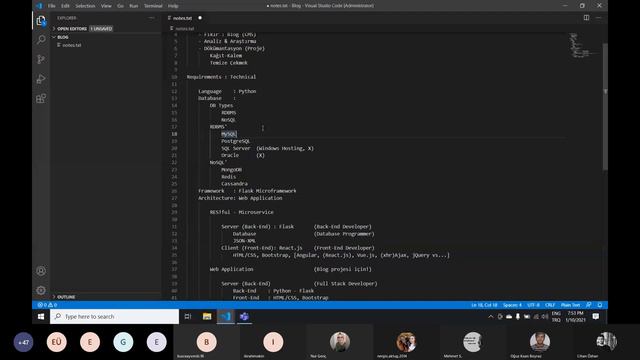Select the B participant tile
This screenshot has width=640, height=360.
(x=207, y=342)
